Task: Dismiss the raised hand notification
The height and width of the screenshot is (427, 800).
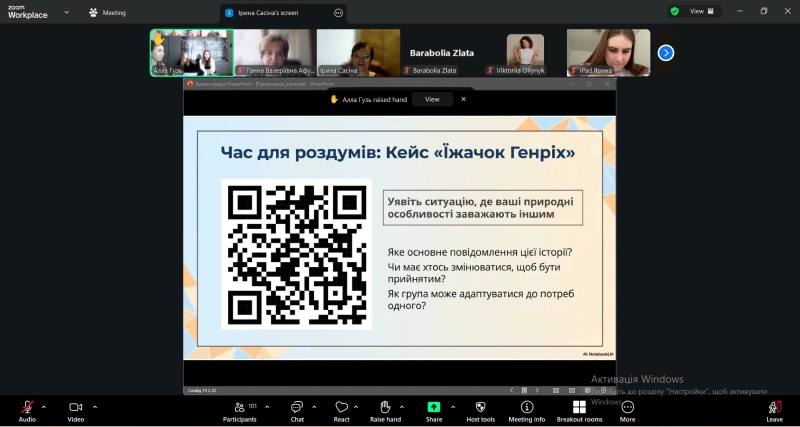Action: pyautogui.click(x=463, y=99)
